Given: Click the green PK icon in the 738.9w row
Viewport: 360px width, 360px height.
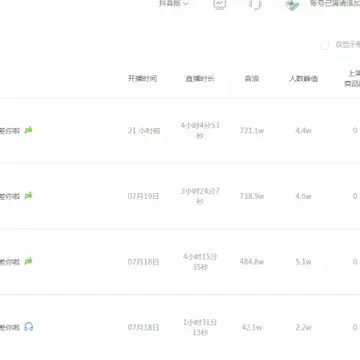Looking at the screenshot, I should tap(28, 196).
